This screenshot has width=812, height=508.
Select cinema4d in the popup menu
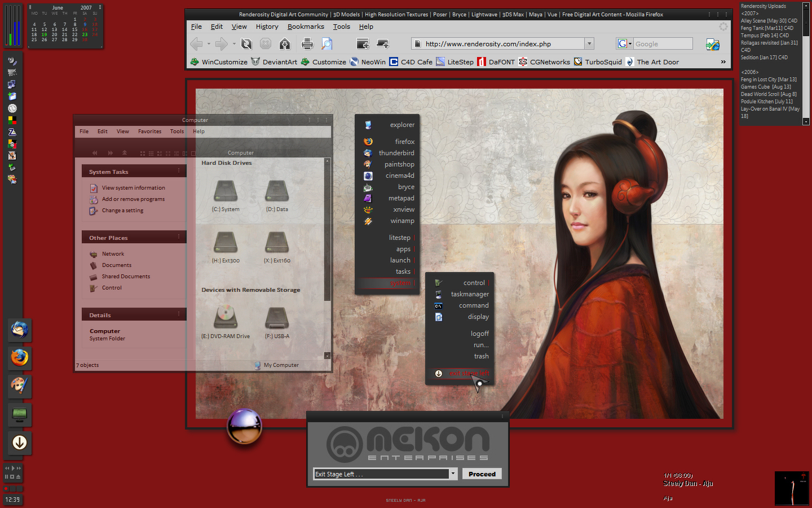point(389,176)
